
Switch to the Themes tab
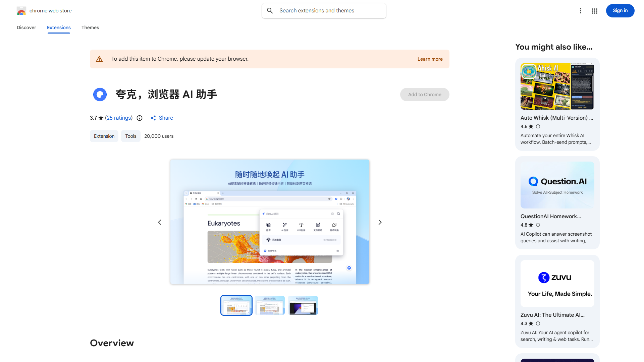coord(90,27)
